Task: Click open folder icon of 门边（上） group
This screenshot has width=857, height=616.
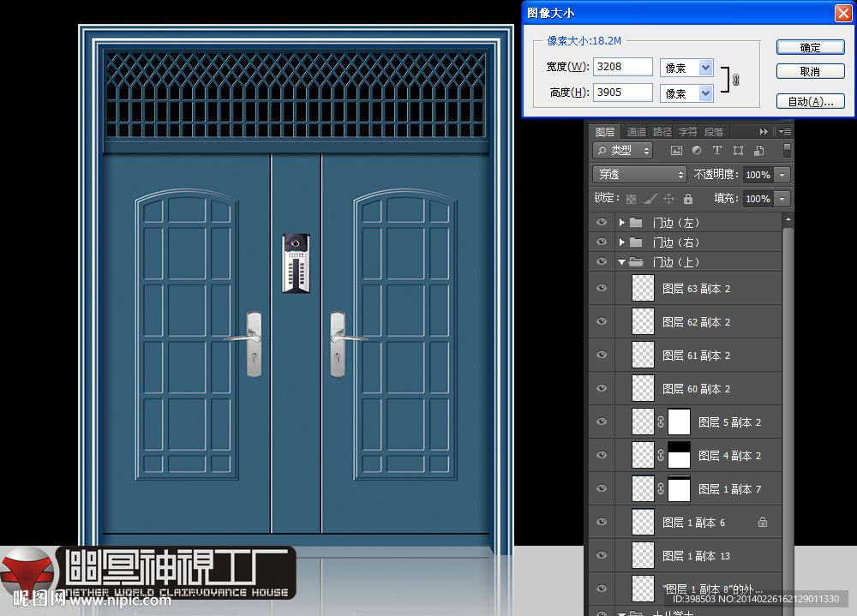Action: 636,262
